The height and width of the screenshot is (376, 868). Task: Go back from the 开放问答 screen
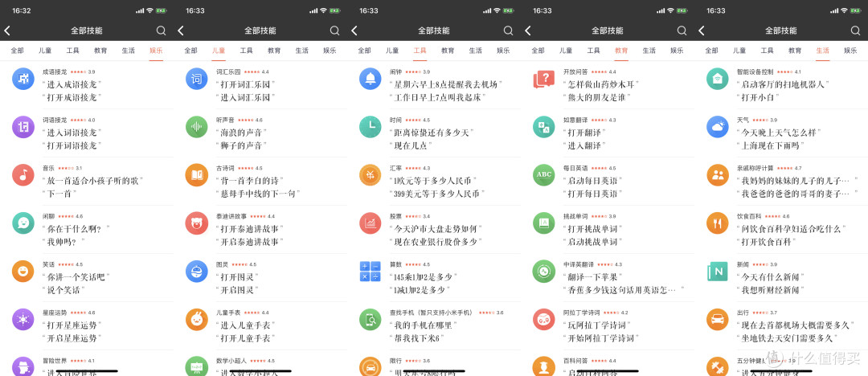click(x=527, y=31)
